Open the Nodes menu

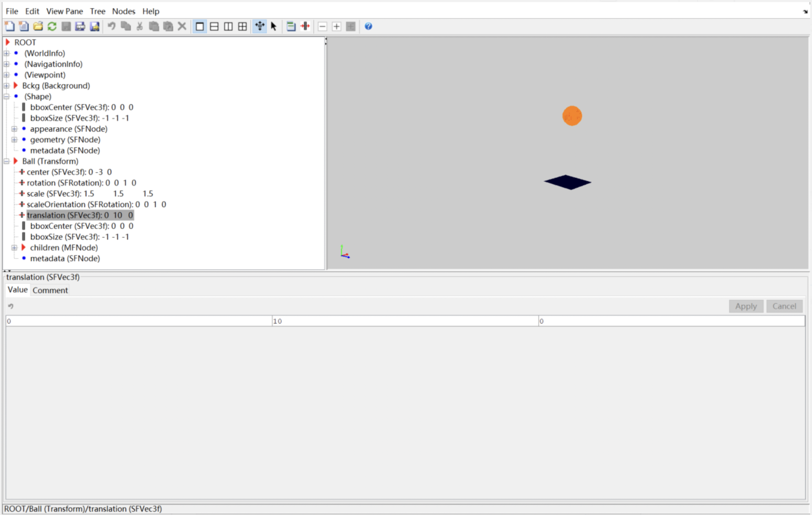pos(123,11)
